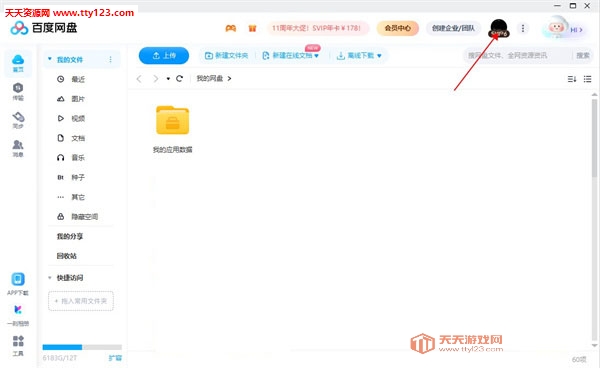
Task: Open the navigation history dropdown arrow
Action: coord(168,78)
